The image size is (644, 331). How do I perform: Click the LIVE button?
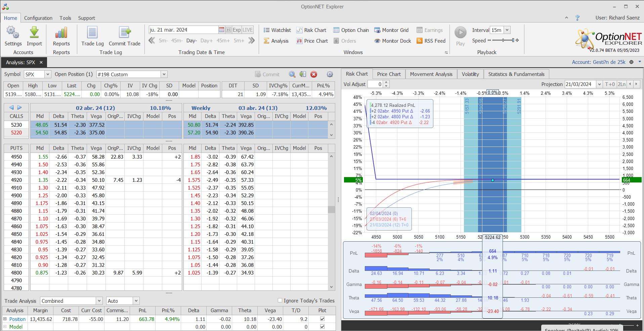point(248,30)
